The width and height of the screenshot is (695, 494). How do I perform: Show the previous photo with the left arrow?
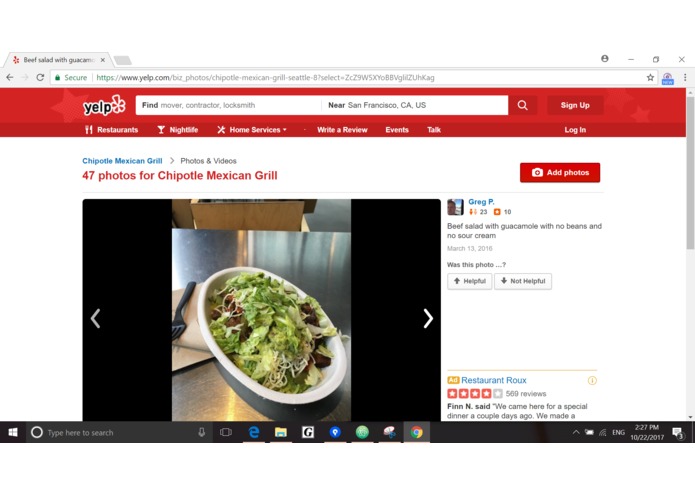95,319
